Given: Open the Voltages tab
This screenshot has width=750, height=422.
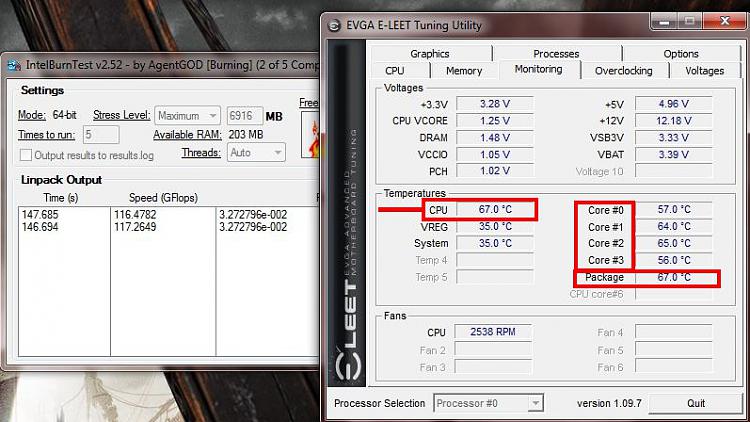Looking at the screenshot, I should (x=705, y=71).
